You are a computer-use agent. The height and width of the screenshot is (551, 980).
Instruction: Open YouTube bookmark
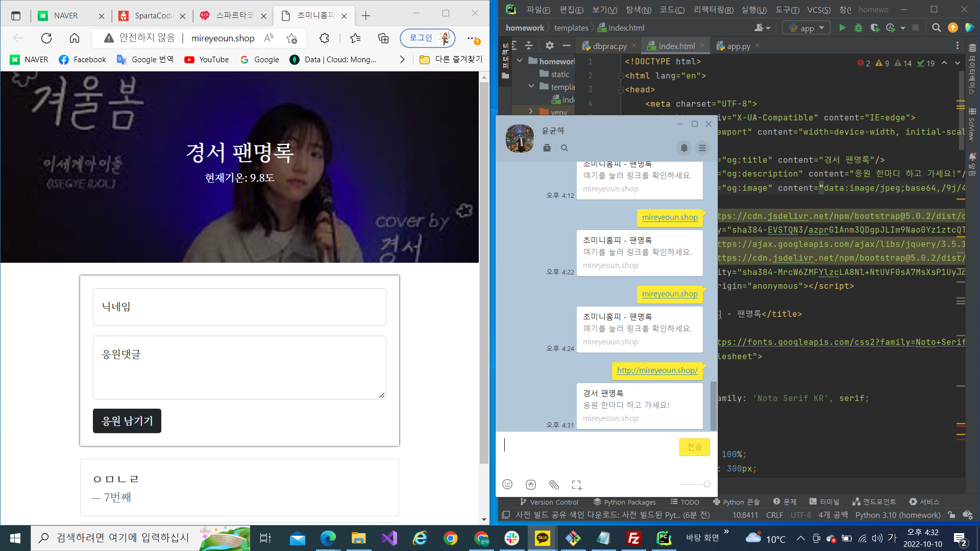207,60
